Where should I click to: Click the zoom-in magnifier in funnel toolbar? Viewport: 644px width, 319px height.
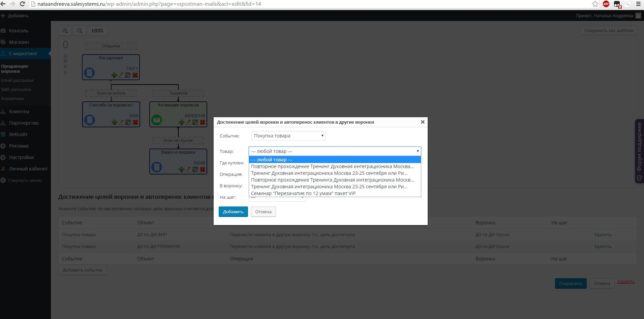click(x=65, y=31)
